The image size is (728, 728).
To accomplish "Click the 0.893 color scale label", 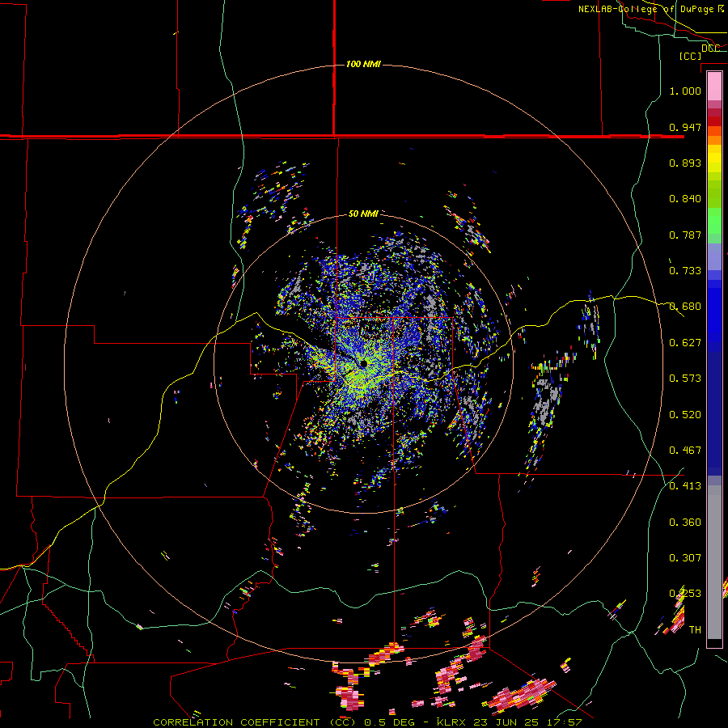I will [x=685, y=163].
